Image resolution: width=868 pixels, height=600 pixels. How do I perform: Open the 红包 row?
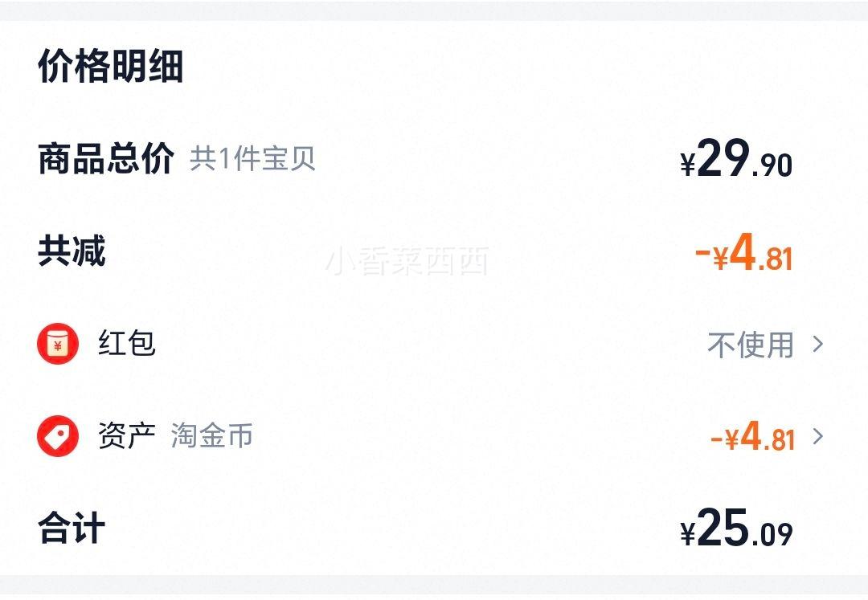click(434, 344)
